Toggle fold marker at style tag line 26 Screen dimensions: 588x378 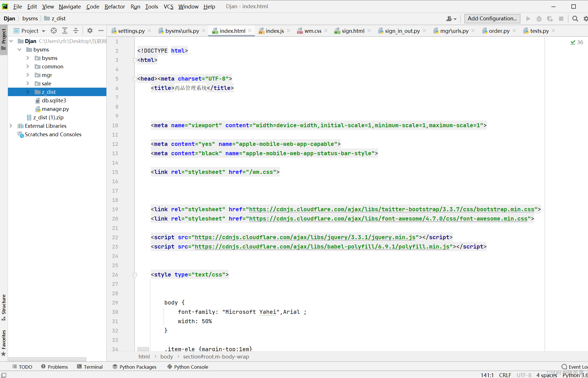point(135,275)
